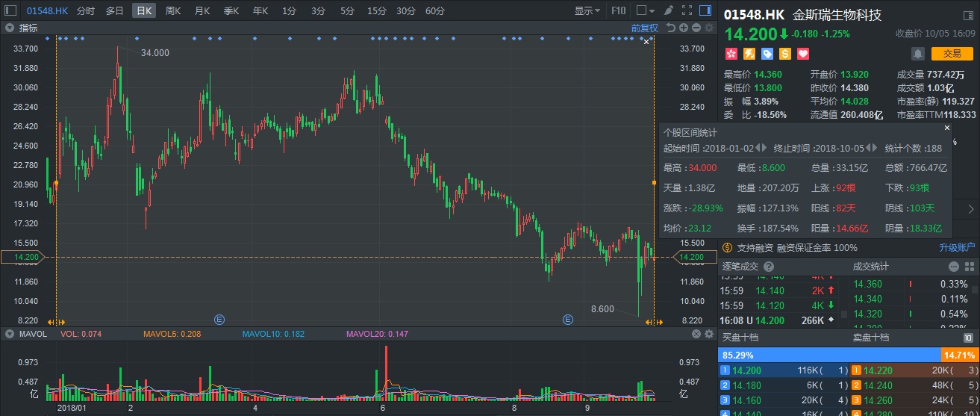Image resolution: width=980 pixels, height=416 pixels.
Task: Zoom in chart with plus icon
Action: pyautogui.click(x=684, y=28)
